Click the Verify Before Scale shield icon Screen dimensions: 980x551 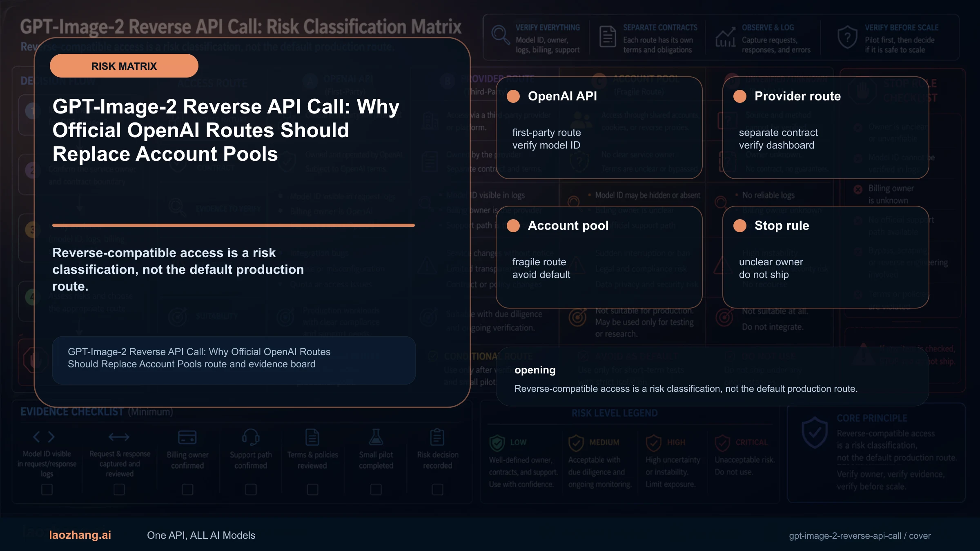(847, 37)
